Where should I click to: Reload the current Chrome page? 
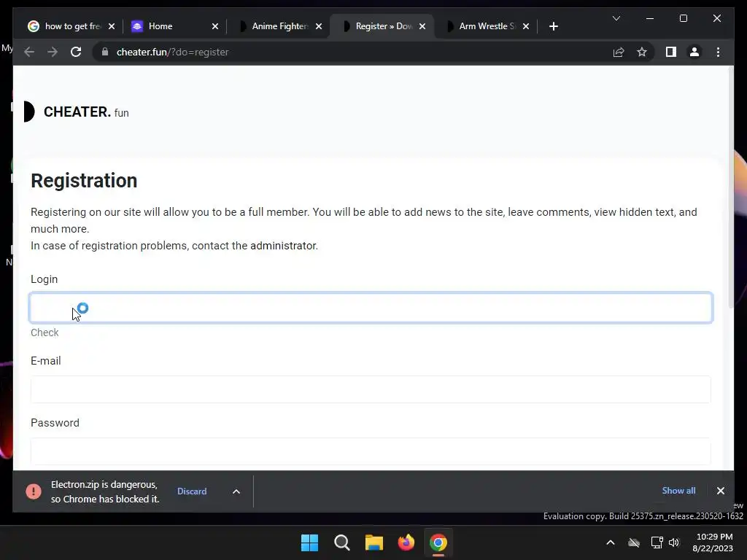[76, 52]
